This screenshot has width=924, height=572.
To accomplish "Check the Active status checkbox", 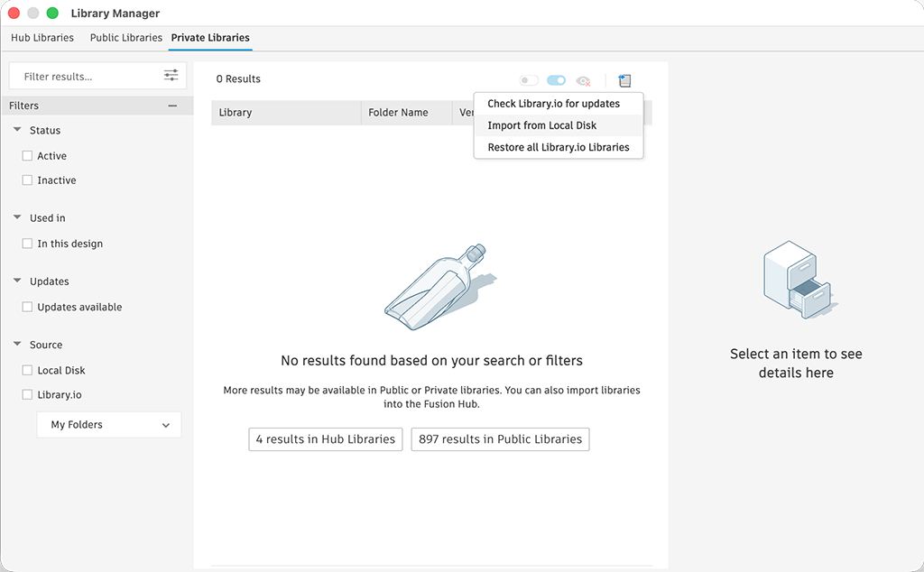I will point(27,156).
